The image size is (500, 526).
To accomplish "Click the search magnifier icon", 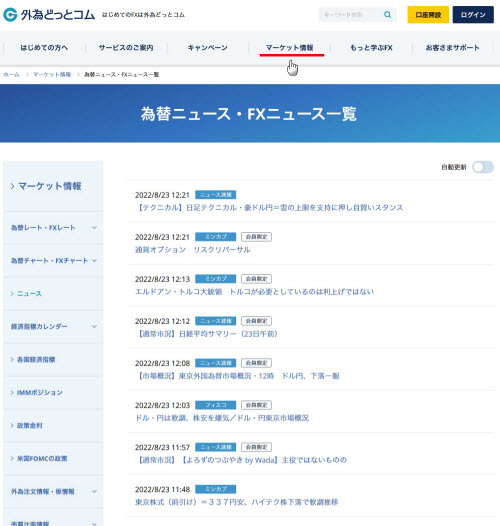I will click(x=387, y=15).
